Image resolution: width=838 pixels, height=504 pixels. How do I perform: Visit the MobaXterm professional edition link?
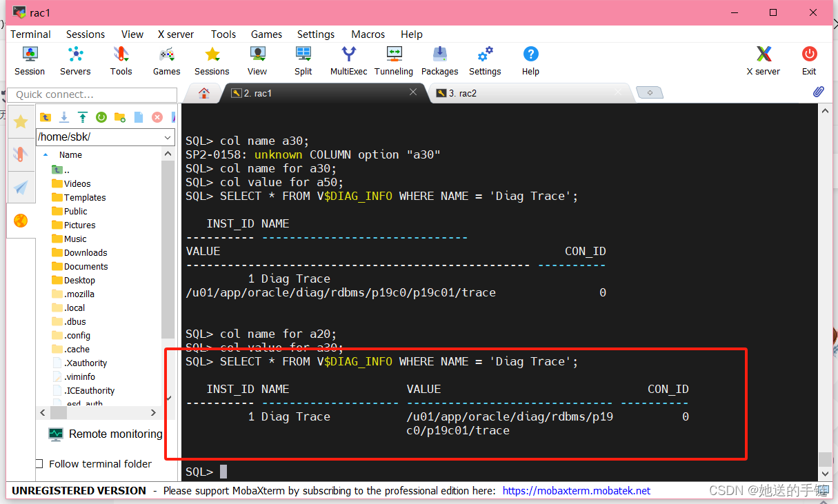[577, 490]
